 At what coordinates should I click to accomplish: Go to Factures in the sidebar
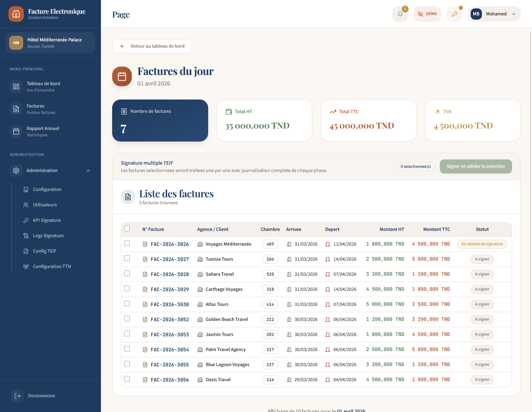36,109
